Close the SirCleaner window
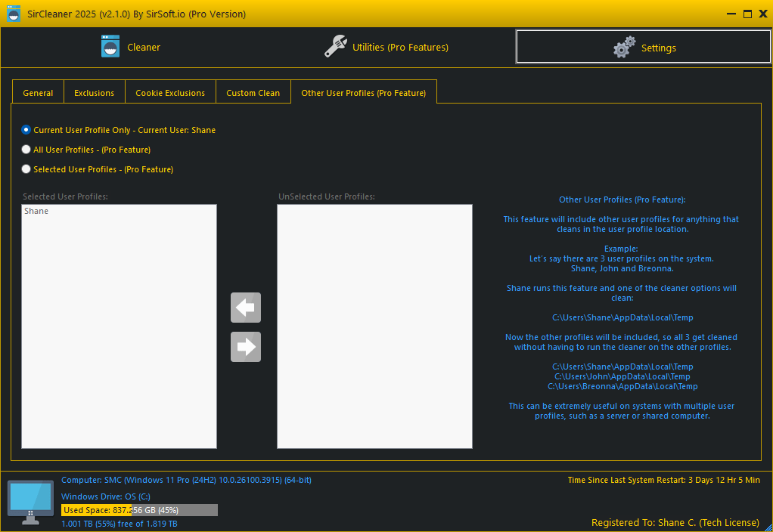This screenshot has height=532, width=773. point(762,14)
